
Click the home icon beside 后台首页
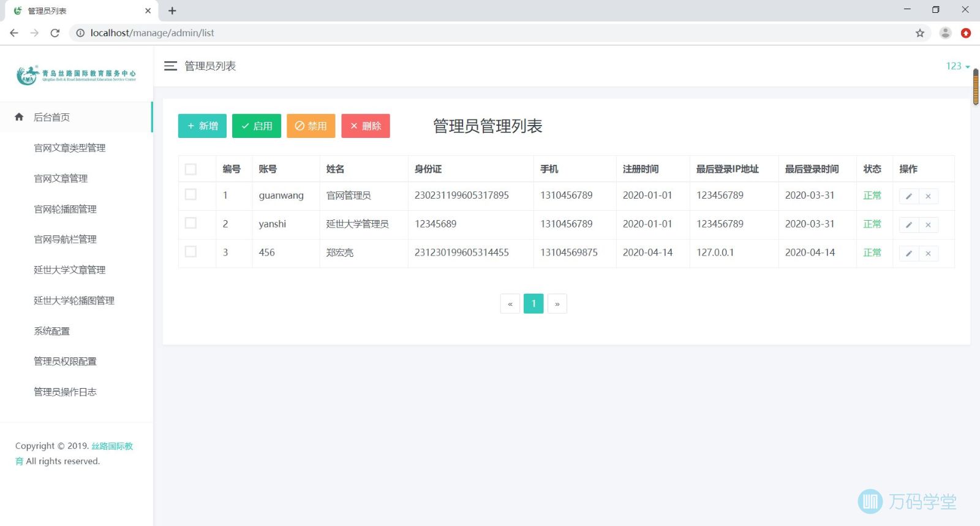(x=19, y=116)
